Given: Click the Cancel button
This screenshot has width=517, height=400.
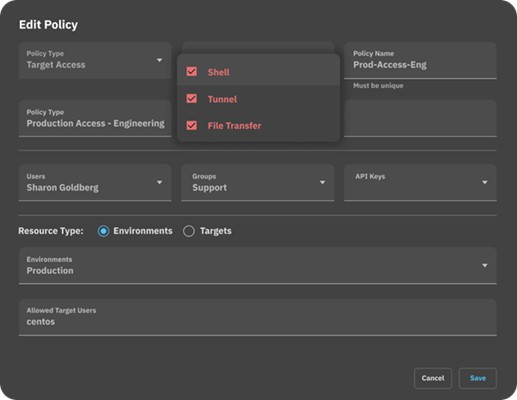Looking at the screenshot, I should (433, 378).
